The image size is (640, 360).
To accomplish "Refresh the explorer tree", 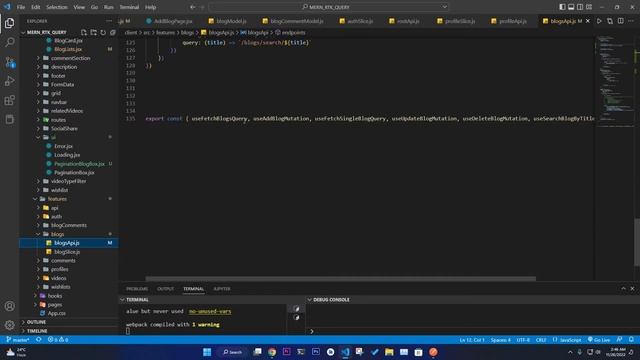I will [103, 32].
